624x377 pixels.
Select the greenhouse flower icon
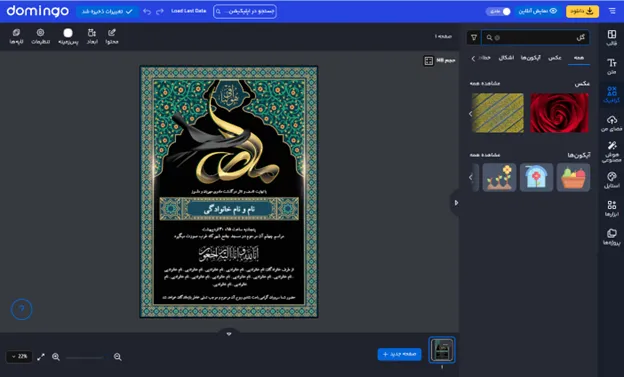pyautogui.click(x=536, y=177)
